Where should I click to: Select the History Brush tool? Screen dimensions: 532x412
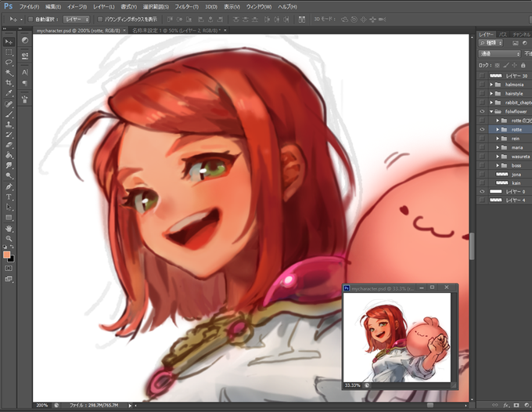(x=9, y=135)
